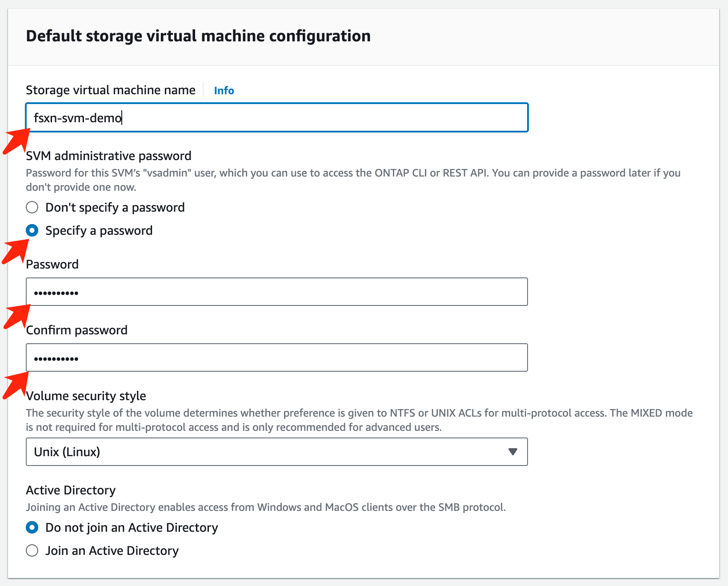Click the dropdown arrow next to Unix (Linux)

(512, 452)
